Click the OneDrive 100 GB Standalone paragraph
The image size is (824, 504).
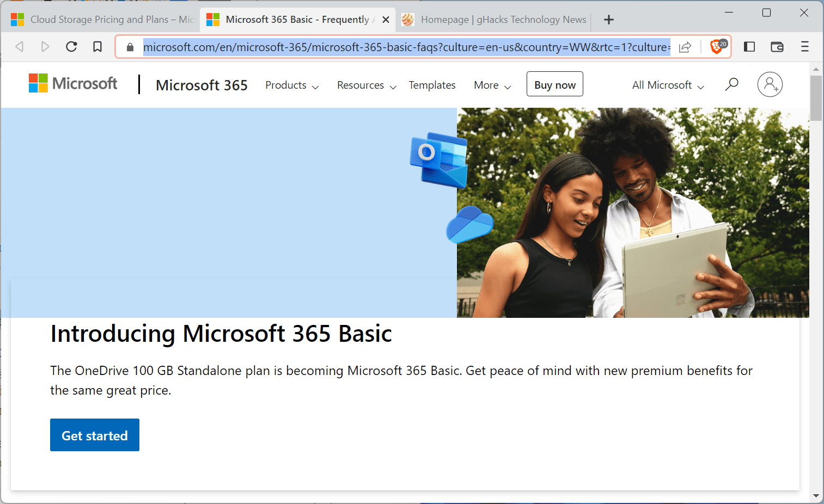point(401,380)
